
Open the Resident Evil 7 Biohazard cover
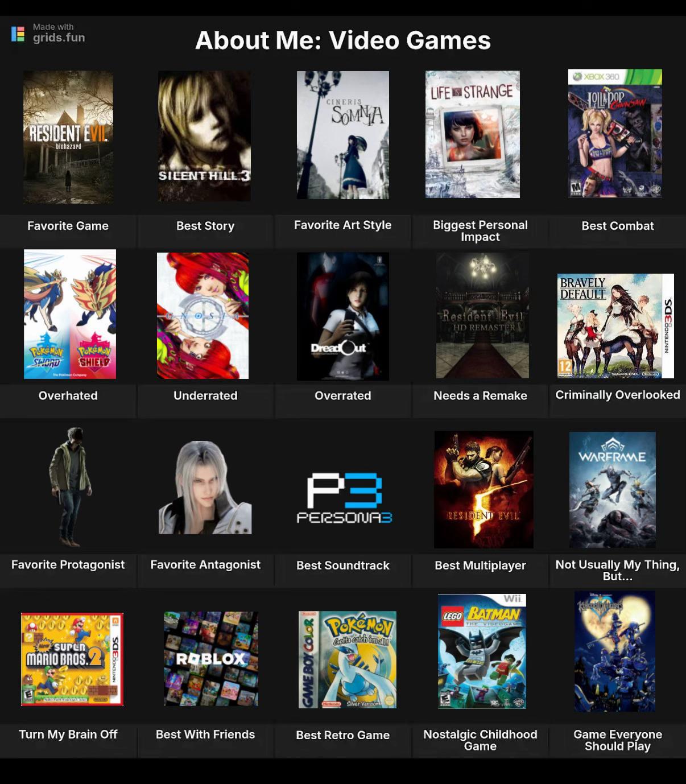click(68, 137)
